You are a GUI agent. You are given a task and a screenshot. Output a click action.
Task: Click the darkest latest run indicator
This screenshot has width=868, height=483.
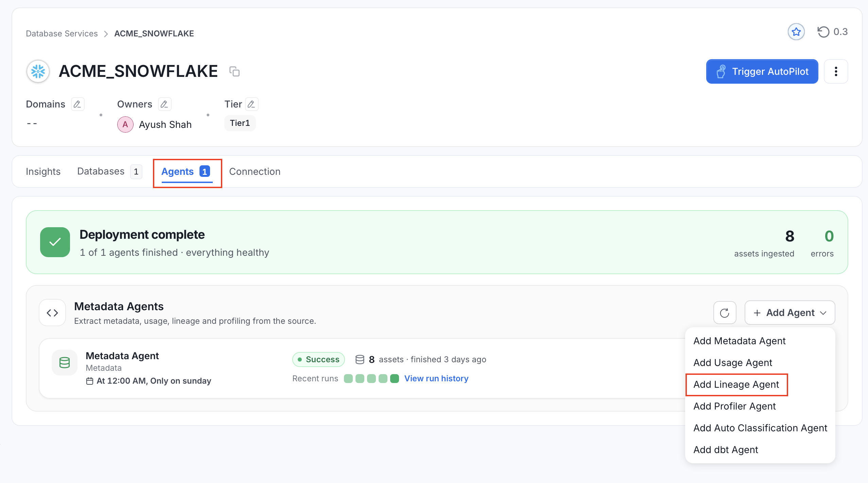(395, 379)
